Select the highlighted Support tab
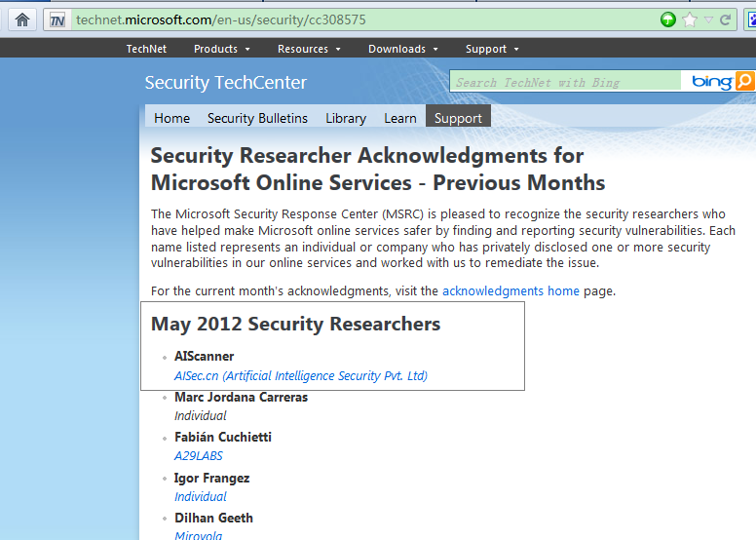The width and height of the screenshot is (756, 540). (458, 116)
